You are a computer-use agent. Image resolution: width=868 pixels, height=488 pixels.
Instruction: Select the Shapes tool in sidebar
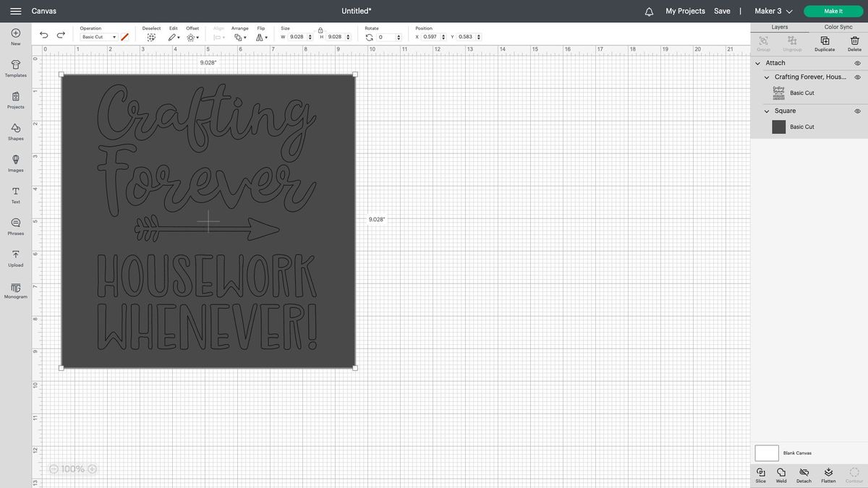click(14, 132)
